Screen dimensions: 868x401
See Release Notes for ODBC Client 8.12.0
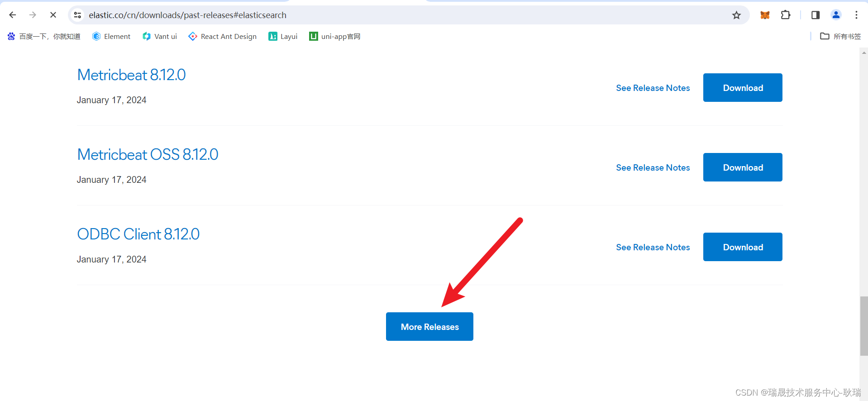point(653,247)
